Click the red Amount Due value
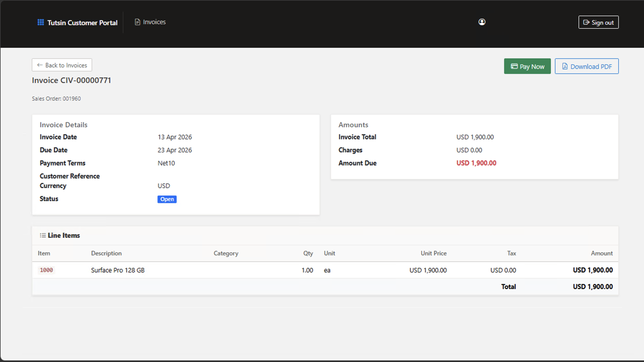The image size is (644, 362). 476,163
